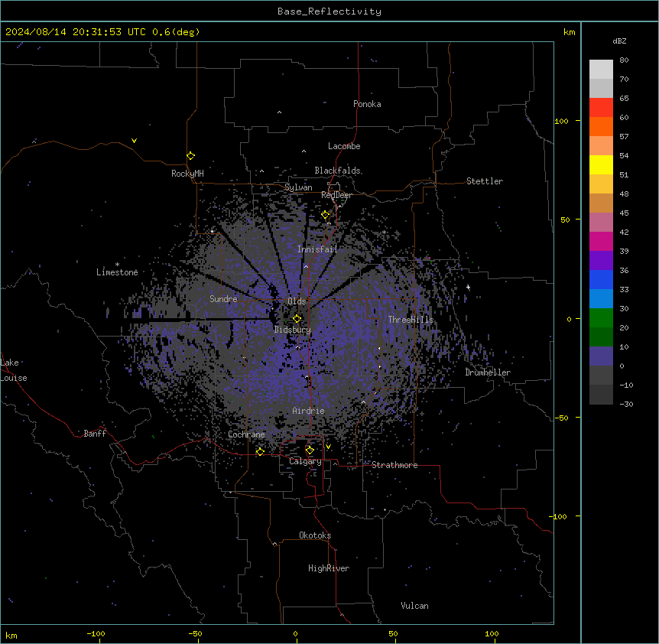The height and width of the screenshot is (644, 659).
Task: Click the magenta 42 dBZ legend swatch
Action: (x=601, y=241)
